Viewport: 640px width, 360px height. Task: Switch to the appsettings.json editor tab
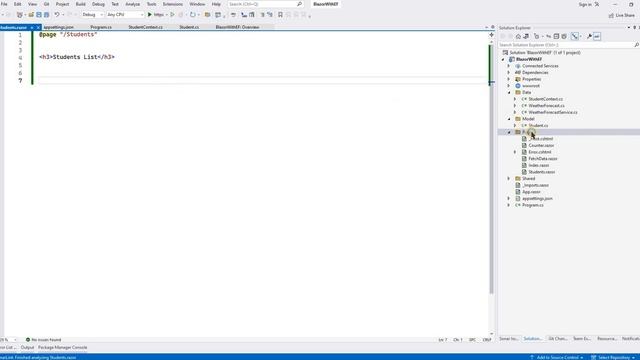[x=58, y=27]
